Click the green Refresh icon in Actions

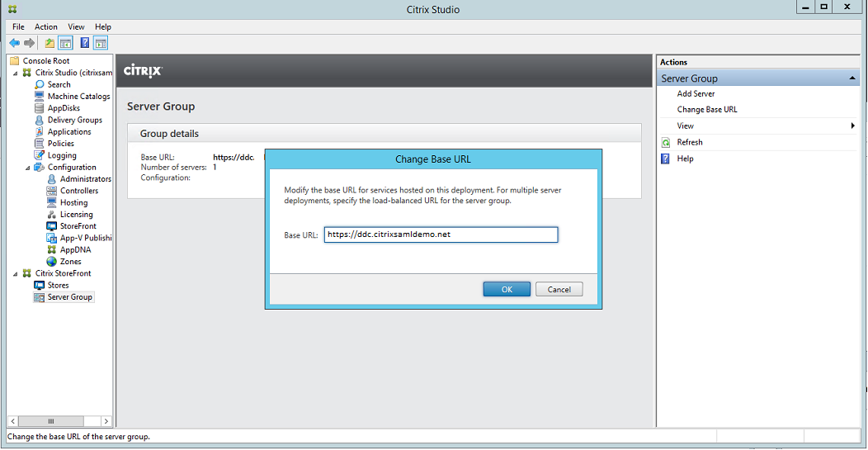point(666,142)
